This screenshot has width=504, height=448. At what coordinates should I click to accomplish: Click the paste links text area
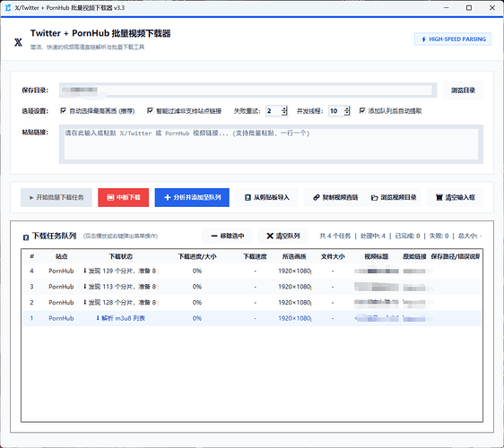tap(271, 144)
